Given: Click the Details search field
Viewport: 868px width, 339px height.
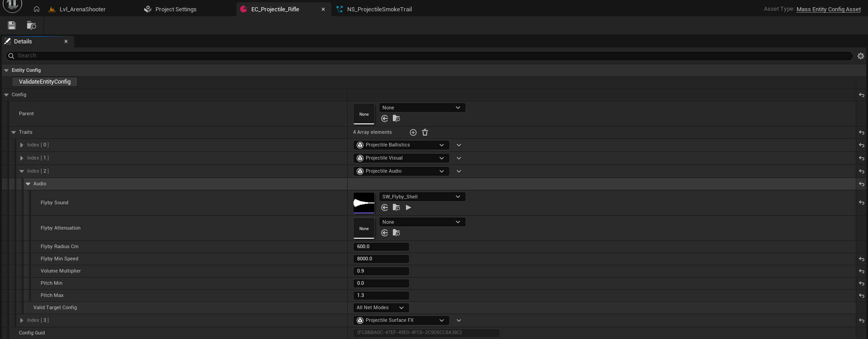Looking at the screenshot, I should (x=429, y=56).
